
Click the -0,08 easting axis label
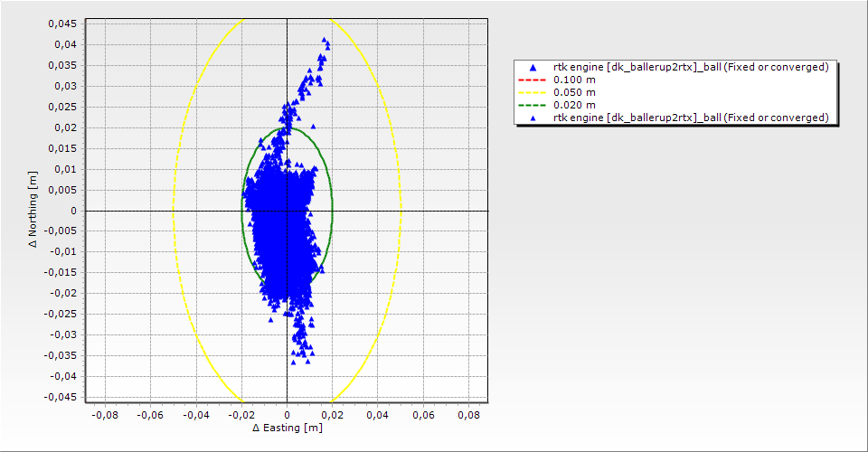(105, 415)
